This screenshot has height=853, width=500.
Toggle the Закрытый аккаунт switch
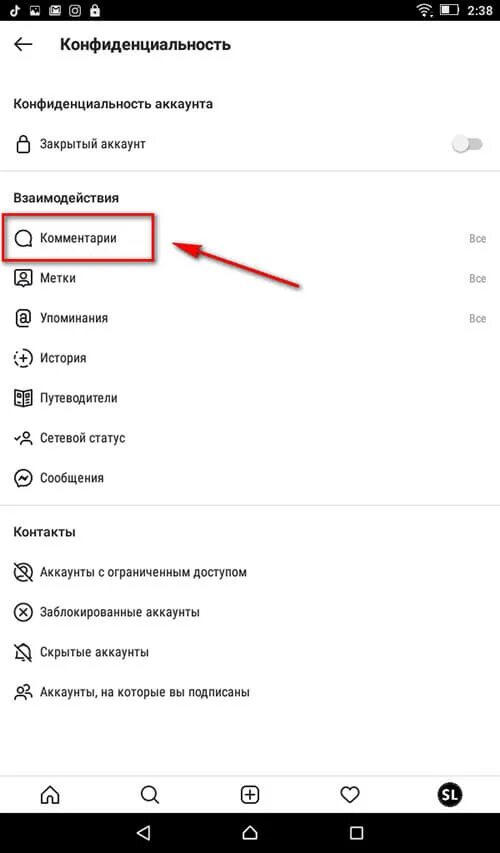[468, 144]
